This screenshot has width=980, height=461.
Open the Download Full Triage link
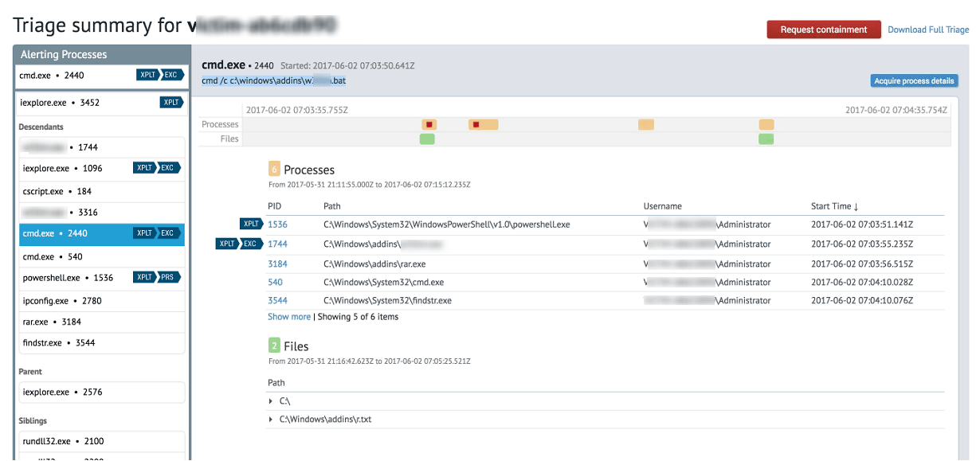point(927,29)
